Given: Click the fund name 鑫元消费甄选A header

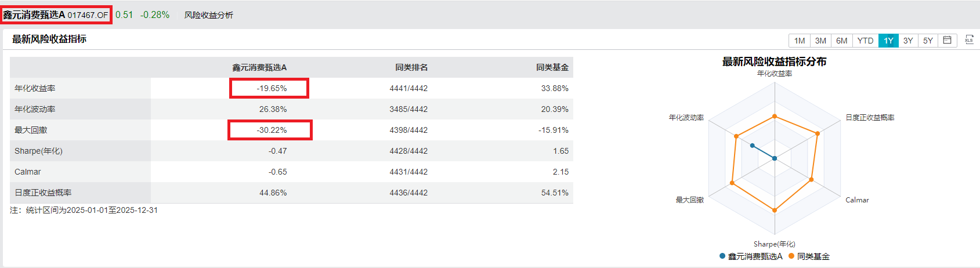Looking at the screenshot, I should pos(34,15).
